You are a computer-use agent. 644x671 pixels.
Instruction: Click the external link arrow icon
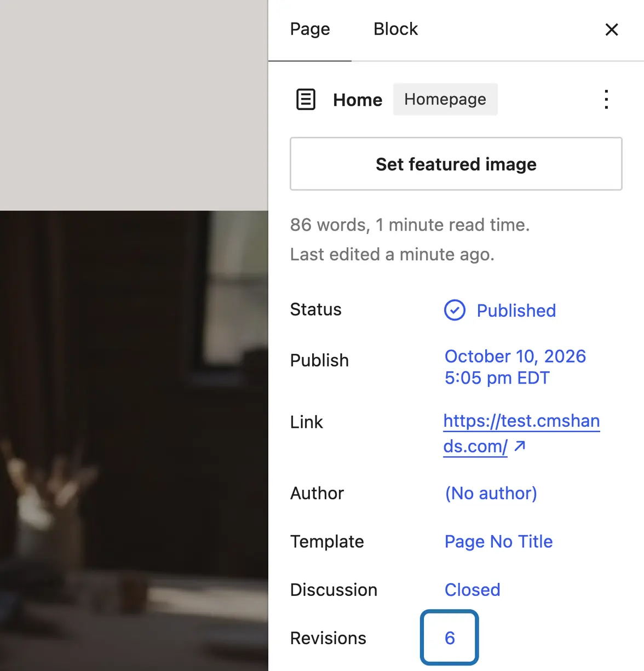(x=520, y=446)
